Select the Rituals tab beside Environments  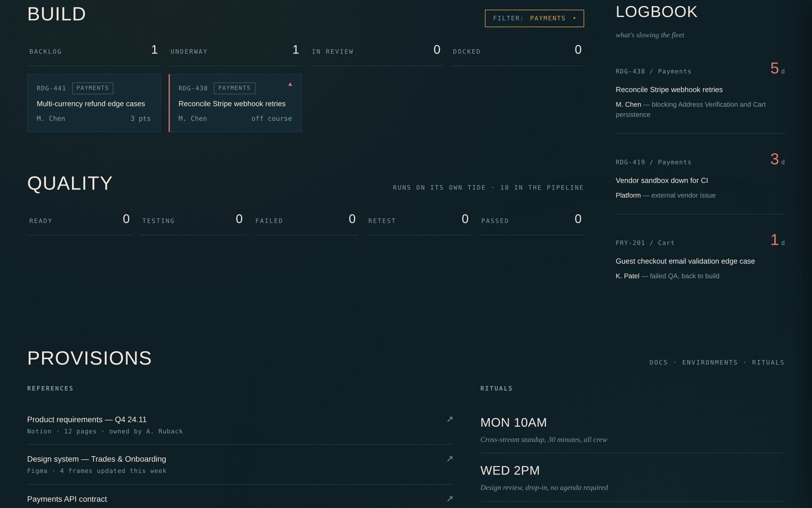click(x=768, y=363)
